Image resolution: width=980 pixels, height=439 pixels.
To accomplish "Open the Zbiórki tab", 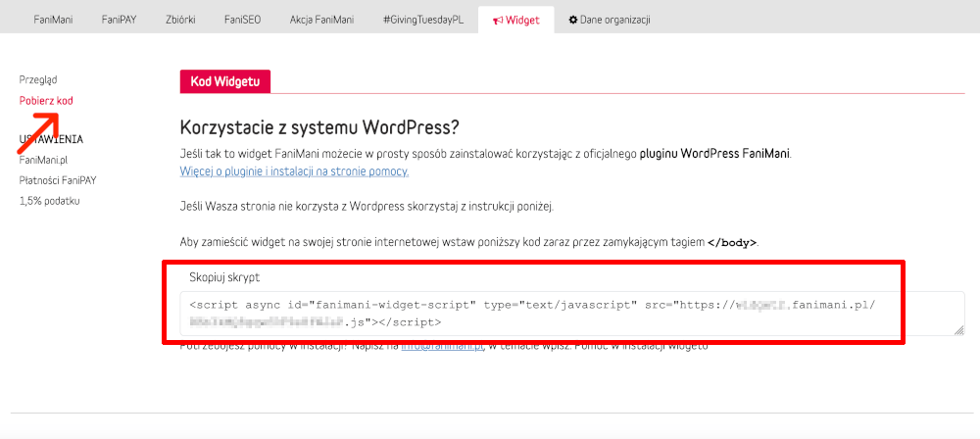I will tap(181, 20).
